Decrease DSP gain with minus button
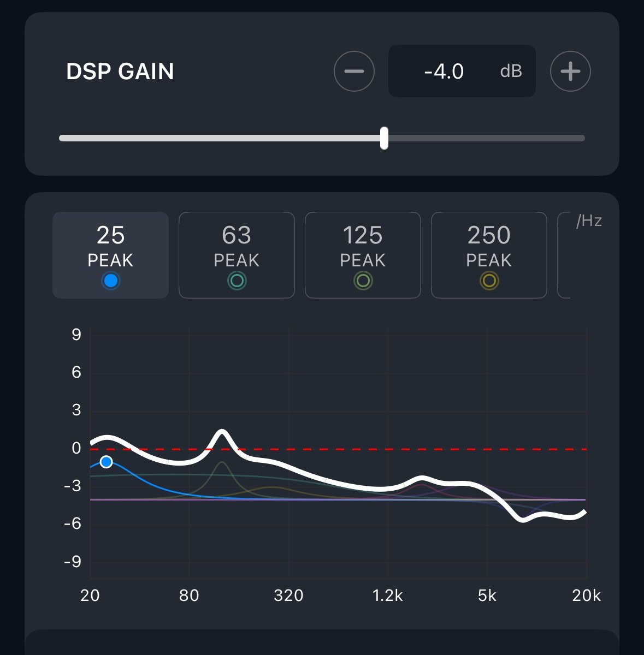The height and width of the screenshot is (655, 644). tap(354, 72)
